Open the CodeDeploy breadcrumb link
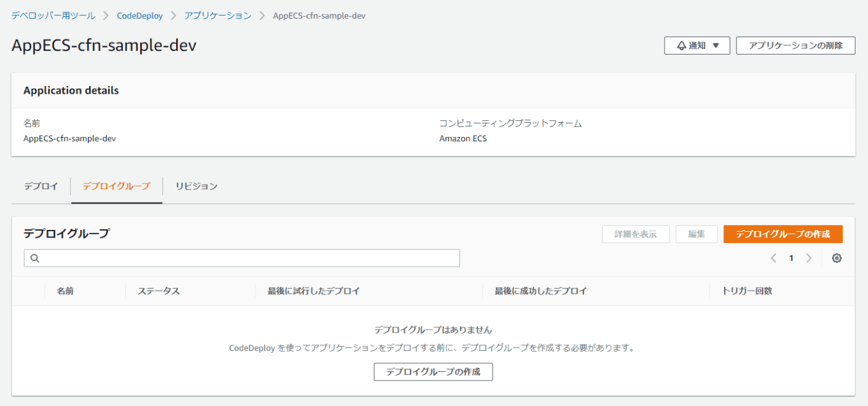 point(139,15)
